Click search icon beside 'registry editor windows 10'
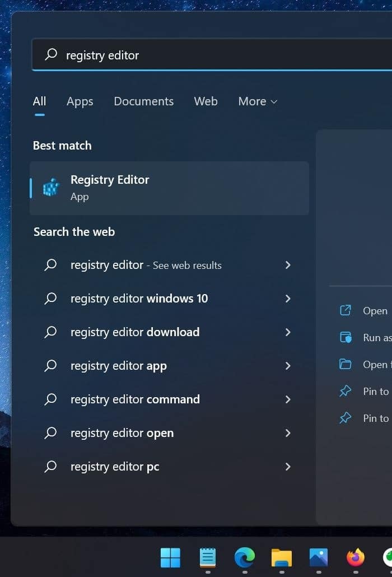This screenshot has height=577, width=392. pyautogui.click(x=51, y=298)
